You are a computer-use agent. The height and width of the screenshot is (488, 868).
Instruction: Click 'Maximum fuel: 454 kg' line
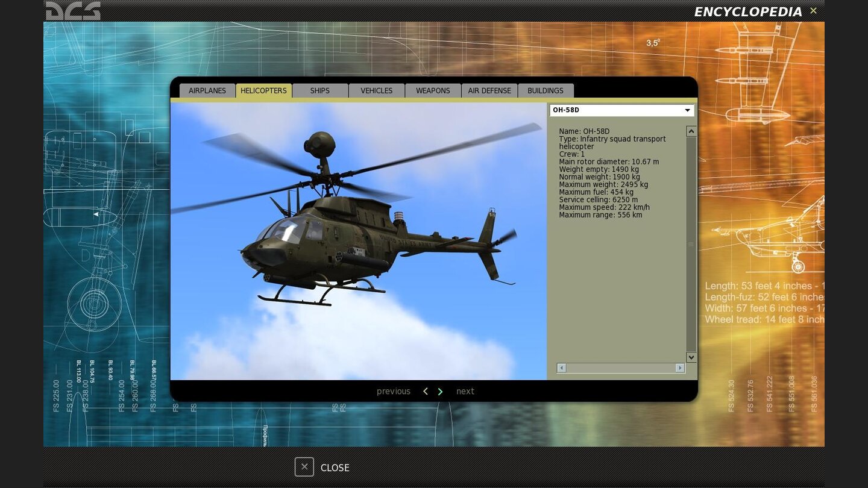(x=596, y=192)
